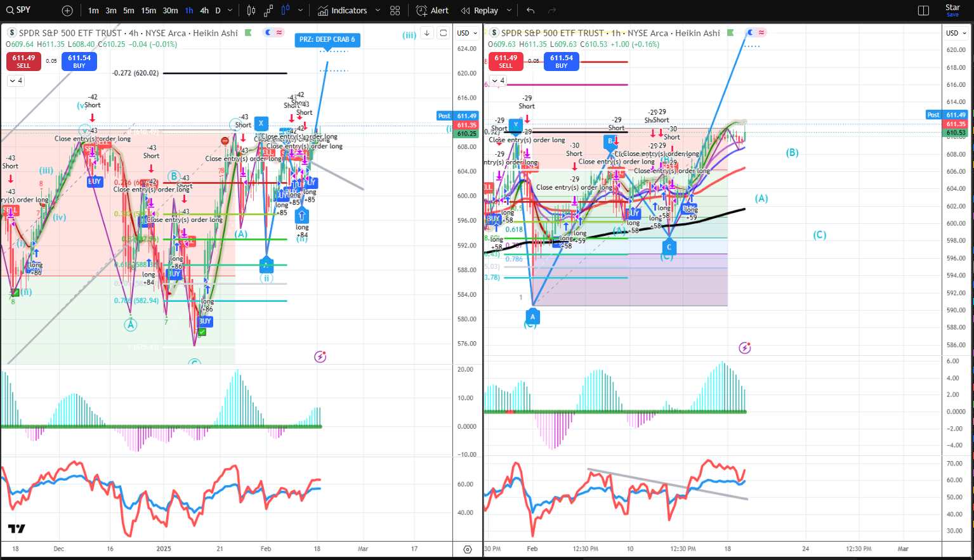This screenshot has height=560, width=974.
Task: Click the green flag icon on the 1h chart title
Action: point(730,32)
